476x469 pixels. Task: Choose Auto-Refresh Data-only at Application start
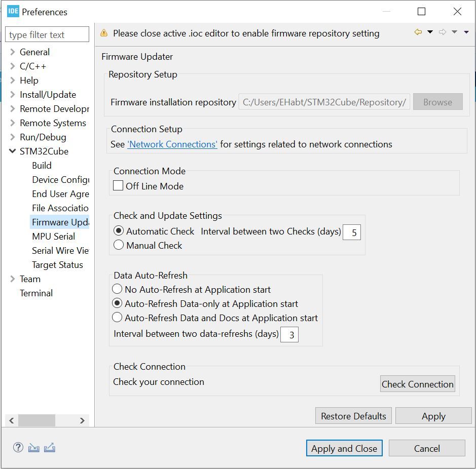click(117, 303)
